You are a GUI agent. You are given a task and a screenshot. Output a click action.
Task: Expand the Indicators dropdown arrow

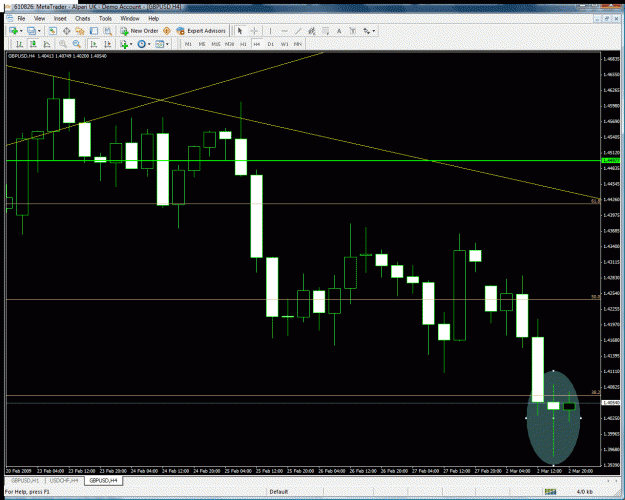[131, 44]
